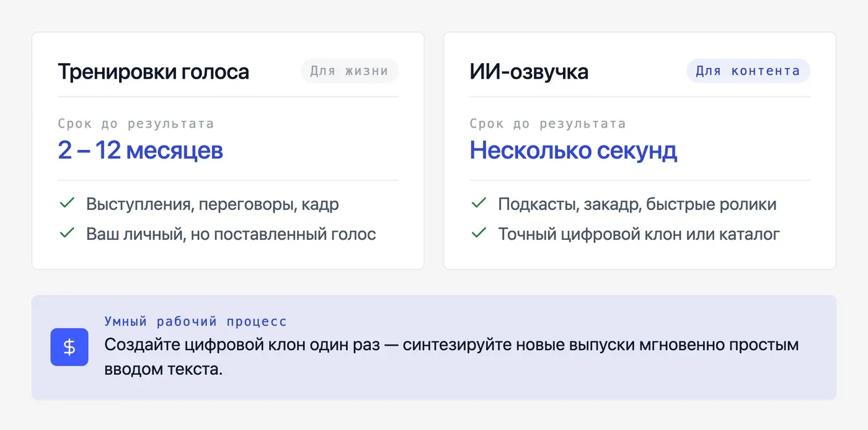This screenshot has height=430, width=868.
Task: Click checkmark beside "Точный цифровой клон или каталог"
Action: click(x=478, y=233)
